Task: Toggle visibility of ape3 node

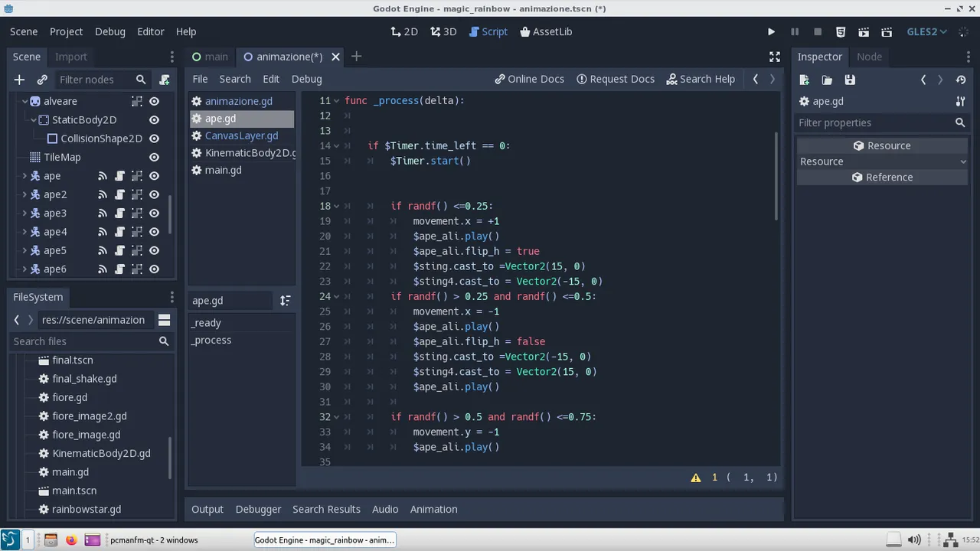Action: [x=154, y=214]
